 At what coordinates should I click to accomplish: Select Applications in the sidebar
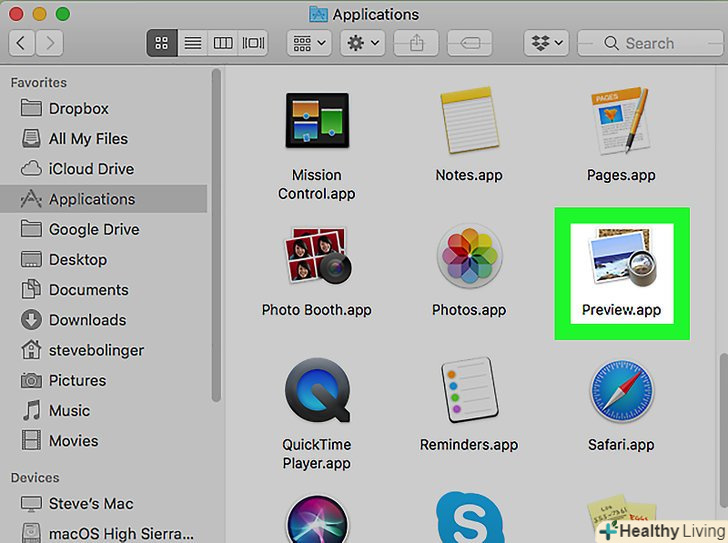104,199
